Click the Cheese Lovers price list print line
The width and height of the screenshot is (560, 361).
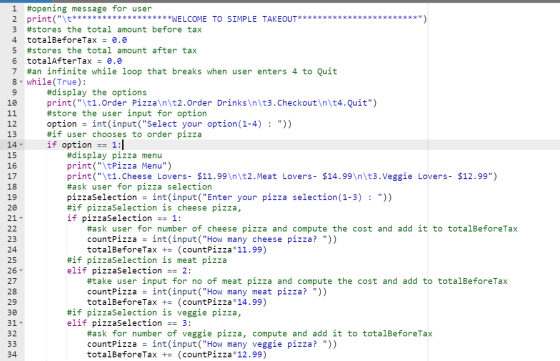point(282,176)
